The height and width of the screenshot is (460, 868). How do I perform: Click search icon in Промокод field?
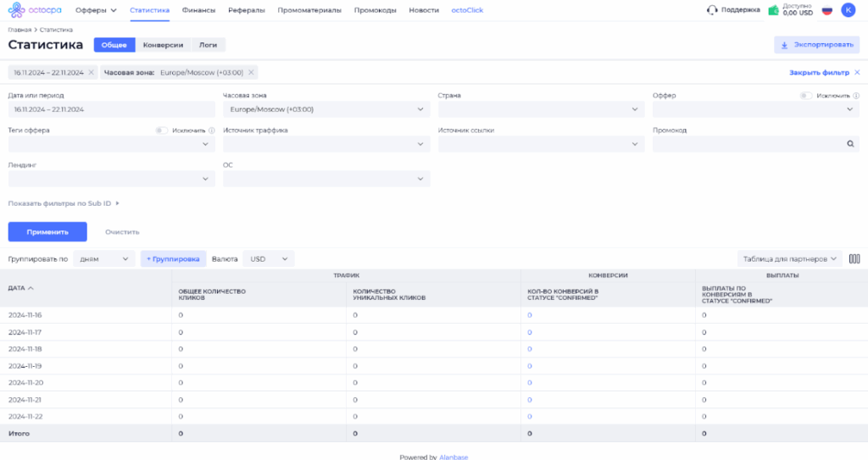[850, 144]
